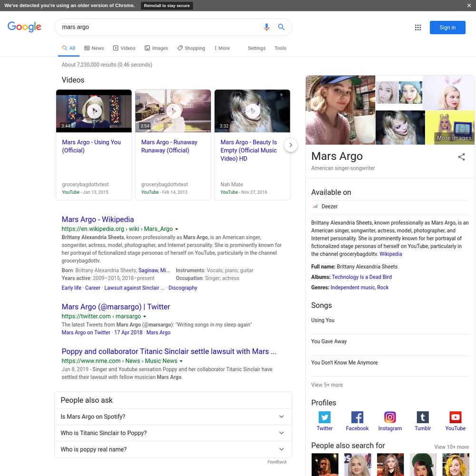Show next videos with carousel arrow

pos(291,145)
